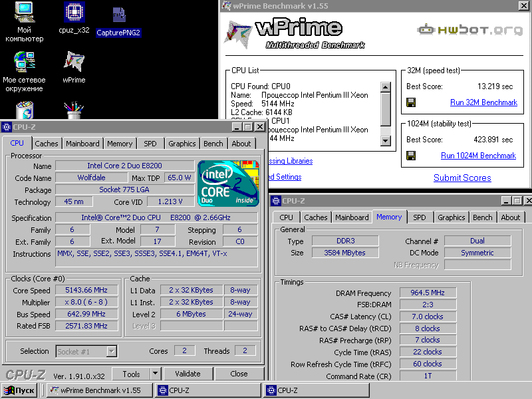The height and width of the screenshot is (399, 532).
Task: Run the 1024M Benchmark link
Action: [x=478, y=156]
